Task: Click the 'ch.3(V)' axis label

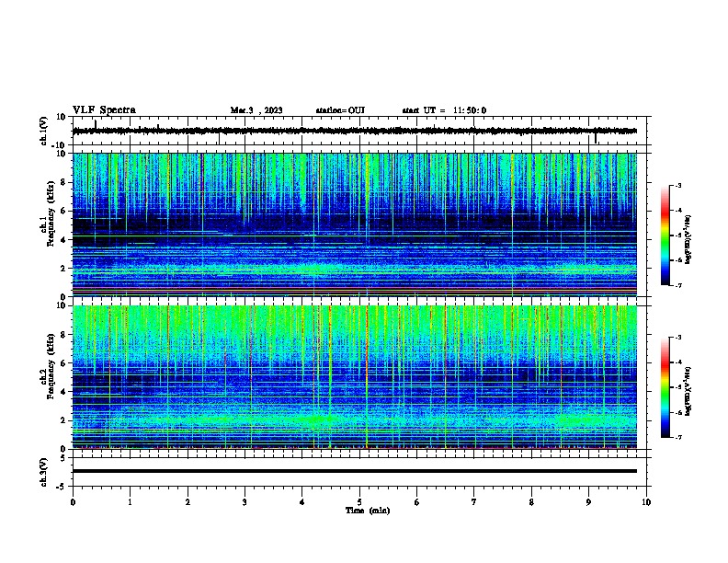Action: coord(43,473)
